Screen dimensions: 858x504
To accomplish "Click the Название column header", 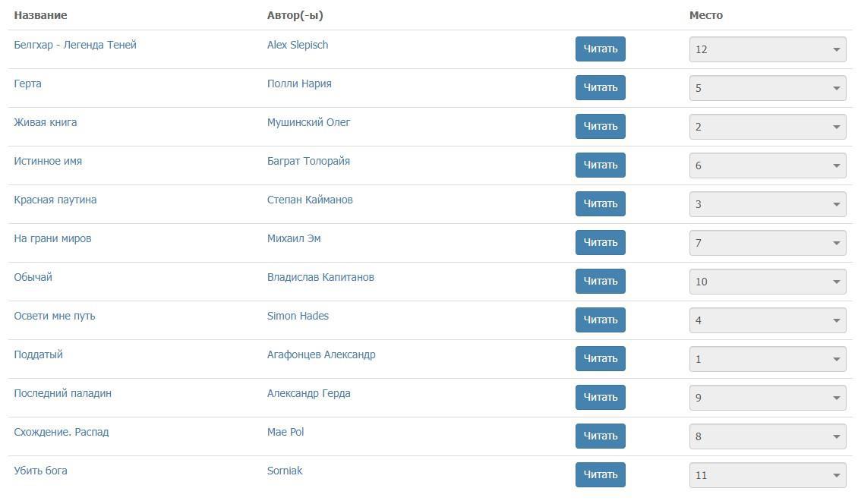I will pos(40,15).
